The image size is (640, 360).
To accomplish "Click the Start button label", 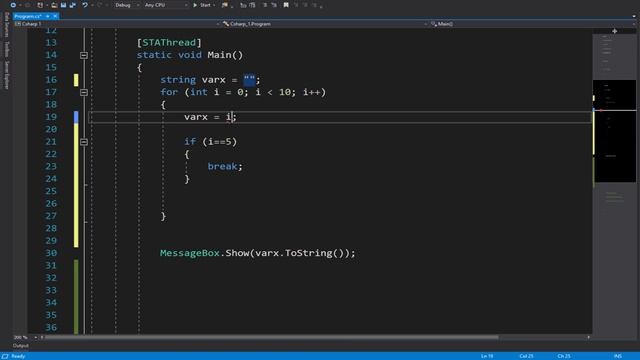I will click(x=205, y=5).
